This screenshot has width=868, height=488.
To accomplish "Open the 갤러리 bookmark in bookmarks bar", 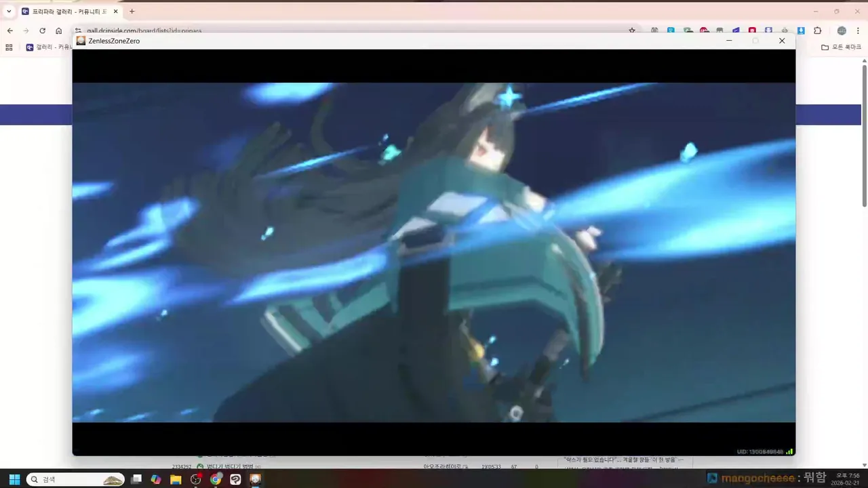I will coord(49,47).
